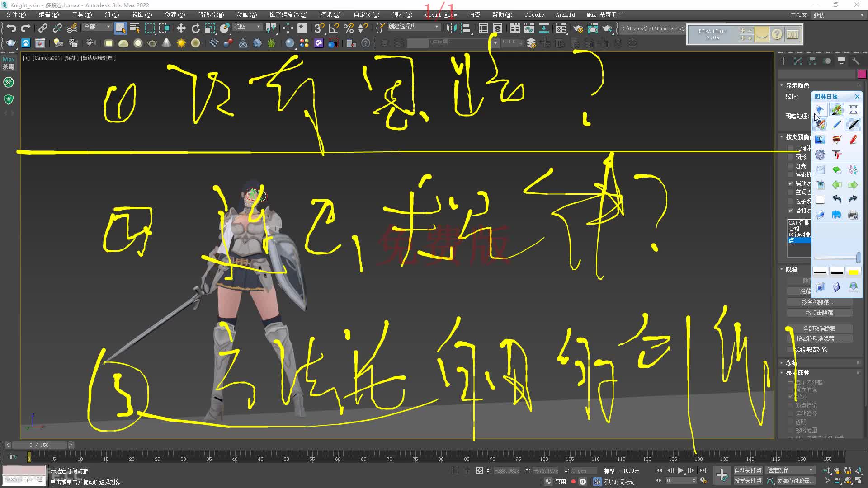Open the 视图 reference coordinate dropdown

[247, 27]
